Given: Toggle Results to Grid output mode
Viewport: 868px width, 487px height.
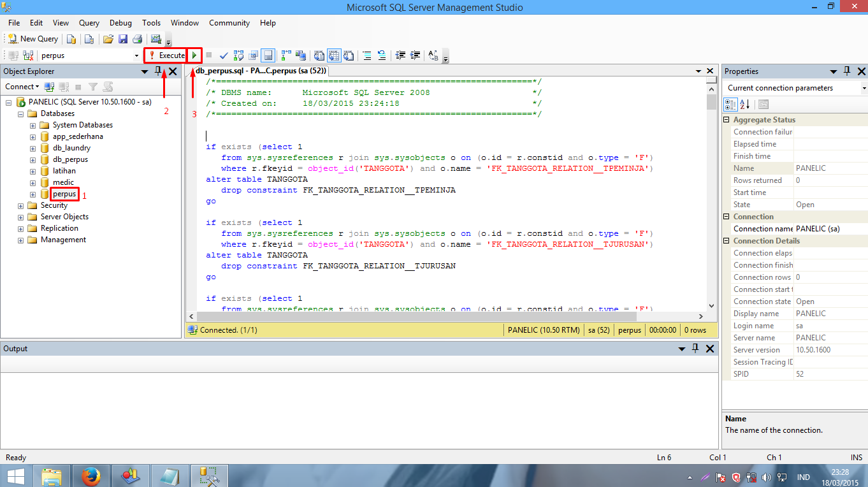Looking at the screenshot, I should [333, 55].
